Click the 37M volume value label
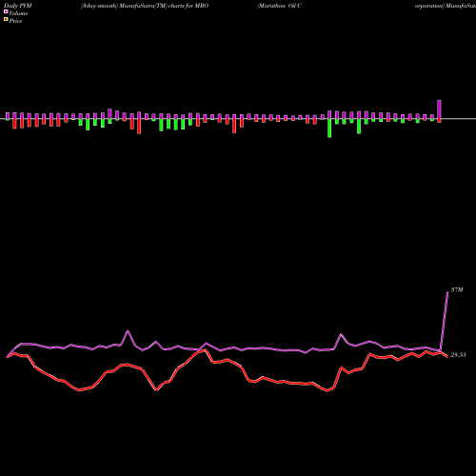476x476 pixels. point(457,289)
